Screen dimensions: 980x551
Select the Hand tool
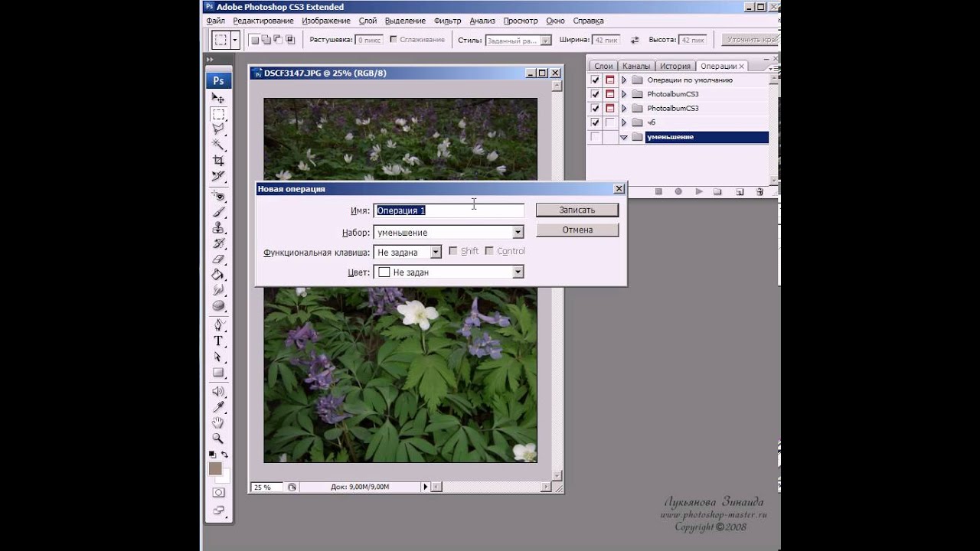[218, 422]
